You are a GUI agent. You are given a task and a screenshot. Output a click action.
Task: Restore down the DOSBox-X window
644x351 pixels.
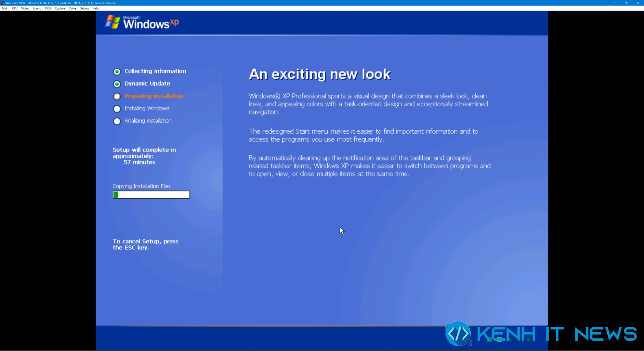pyautogui.click(x=626, y=3)
